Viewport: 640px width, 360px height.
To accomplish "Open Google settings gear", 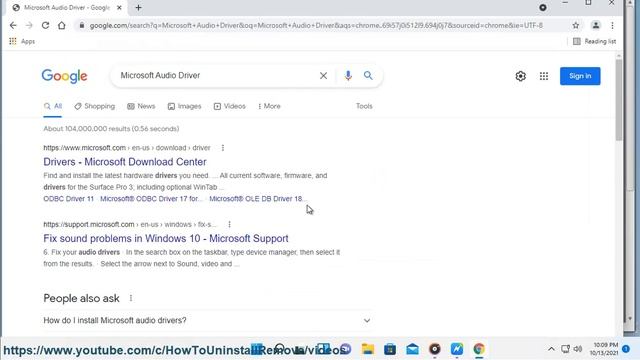I will pyautogui.click(x=520, y=76).
